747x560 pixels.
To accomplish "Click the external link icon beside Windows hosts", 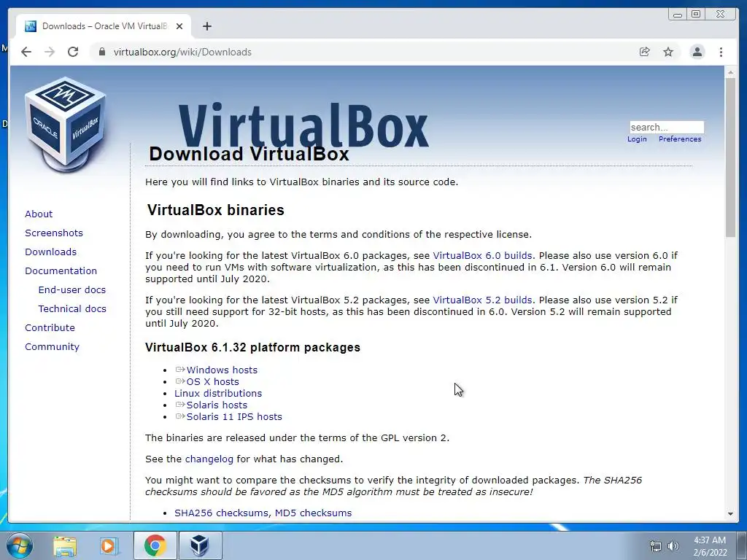I will click(179, 370).
